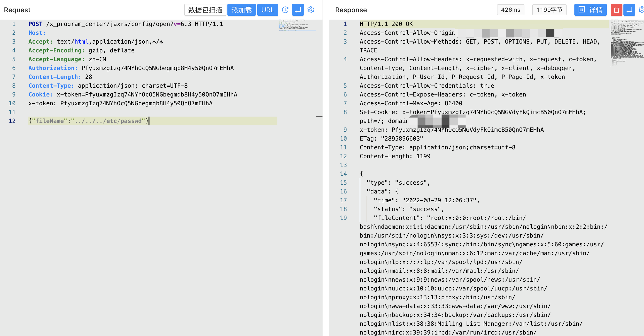Click the 426ms response time tag
This screenshot has height=336, width=644.
coord(510,10)
